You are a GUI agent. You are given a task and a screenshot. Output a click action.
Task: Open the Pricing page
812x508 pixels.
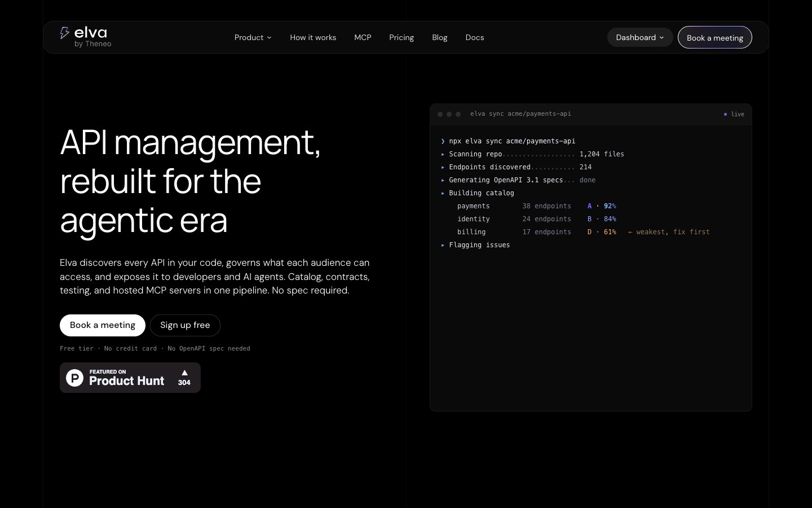pos(401,37)
